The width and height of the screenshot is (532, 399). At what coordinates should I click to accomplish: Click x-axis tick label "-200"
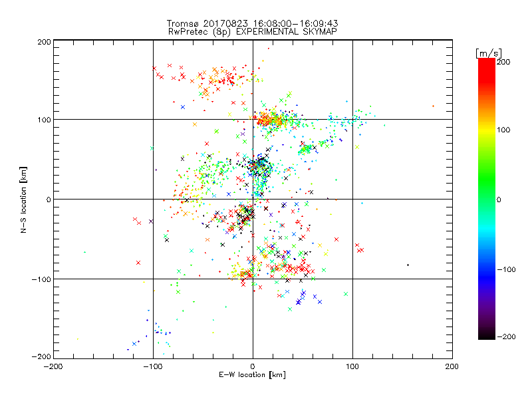[x=53, y=367]
